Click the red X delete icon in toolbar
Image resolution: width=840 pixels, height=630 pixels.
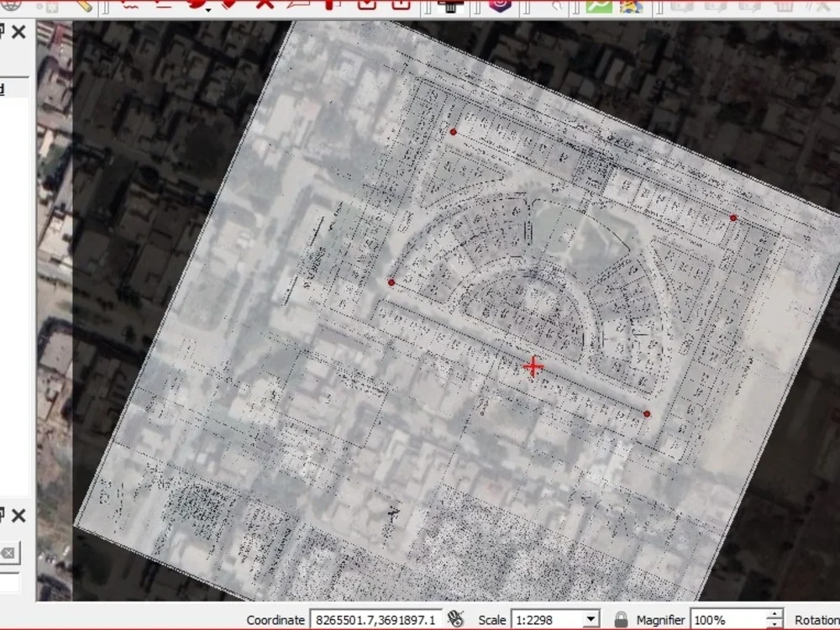pyautogui.click(x=264, y=4)
